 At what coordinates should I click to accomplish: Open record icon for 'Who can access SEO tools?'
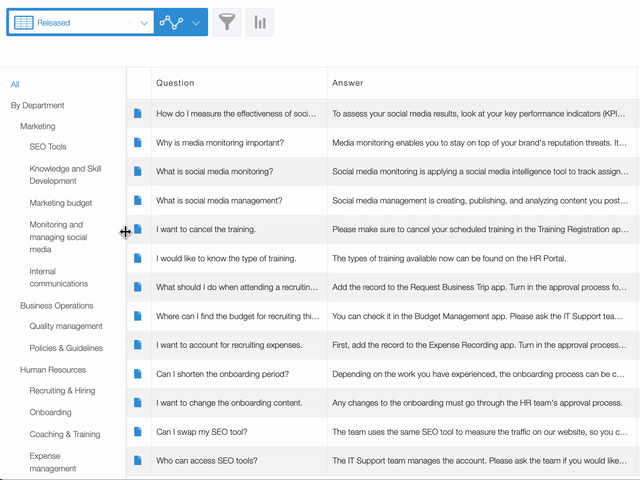coord(138,461)
